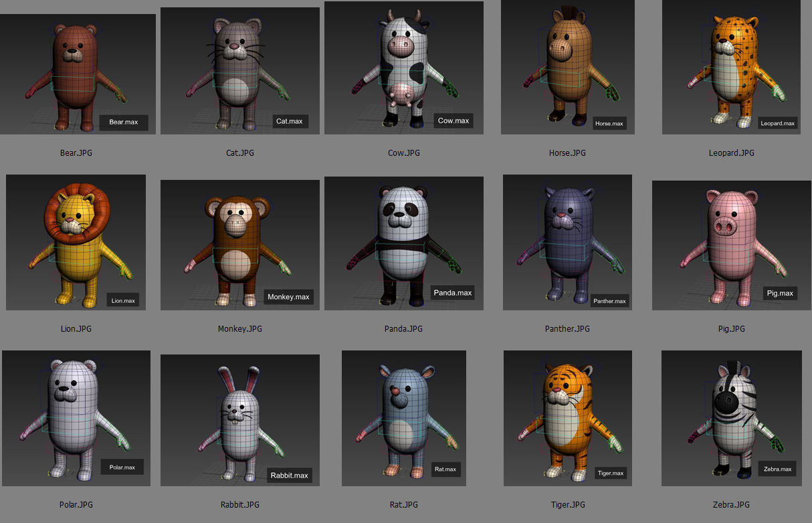This screenshot has width=812, height=523.
Task: Select the Panda character thumbnail
Action: click(x=404, y=243)
